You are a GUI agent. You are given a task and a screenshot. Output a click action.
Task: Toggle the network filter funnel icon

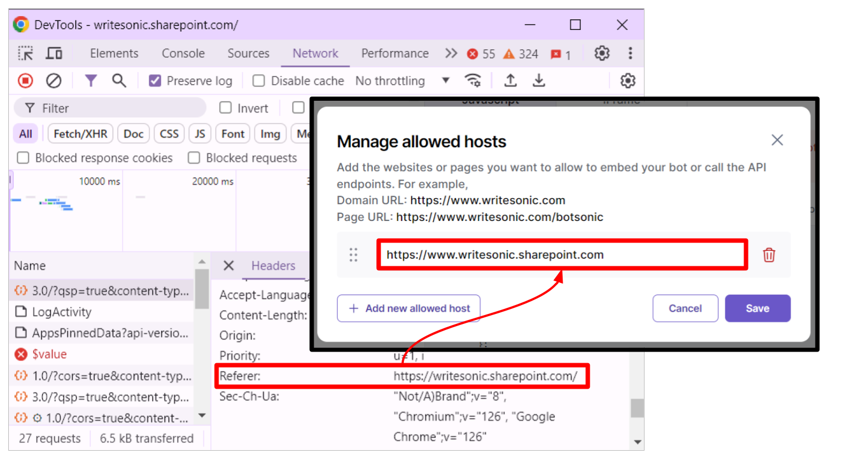coord(91,81)
